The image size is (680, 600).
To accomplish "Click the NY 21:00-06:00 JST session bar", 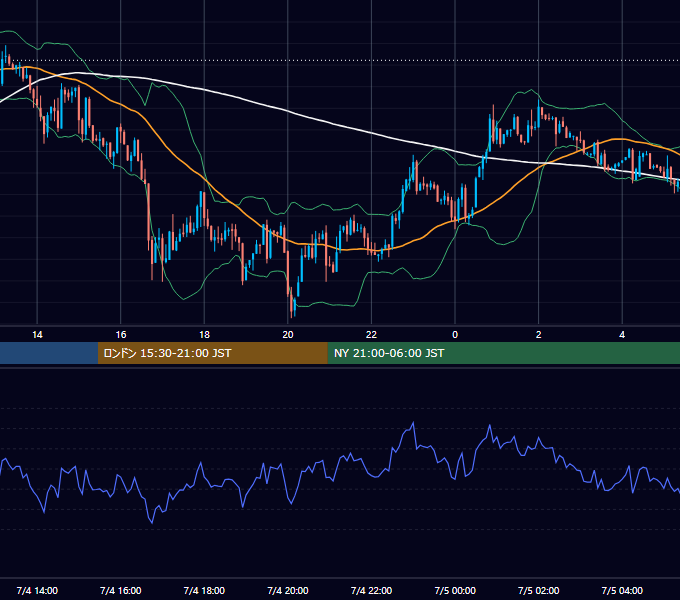I will 503,353.
